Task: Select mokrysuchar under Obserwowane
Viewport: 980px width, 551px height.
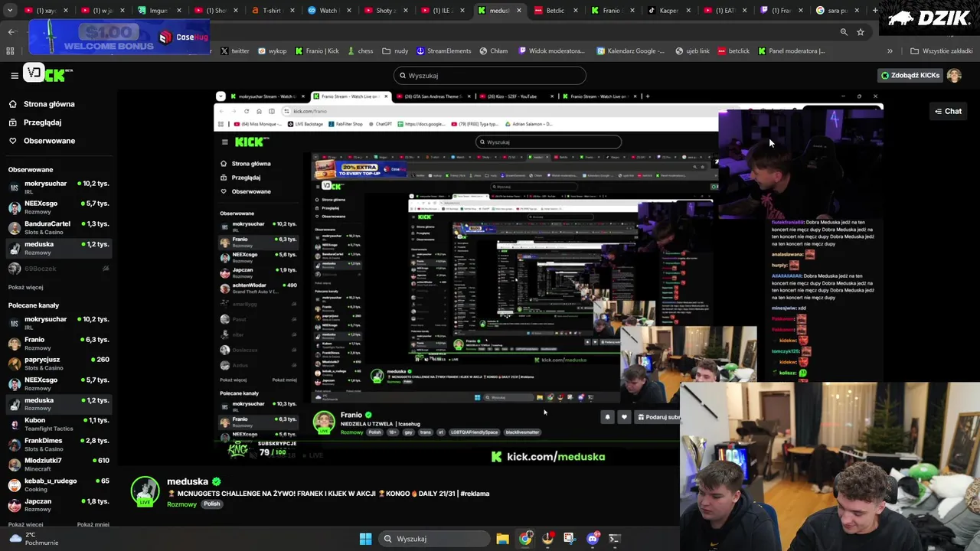Action: pyautogui.click(x=58, y=187)
